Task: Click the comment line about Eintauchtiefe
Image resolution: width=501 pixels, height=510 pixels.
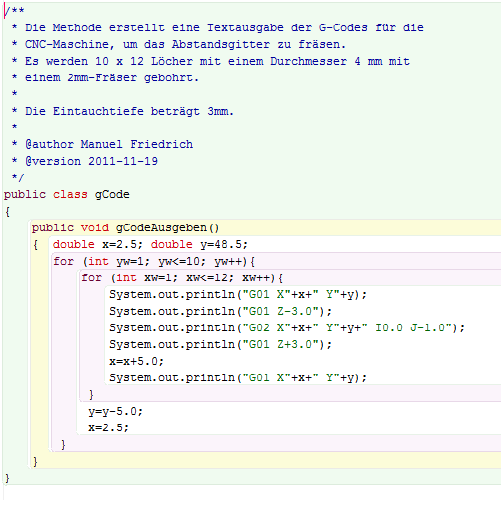Action: pyautogui.click(x=130, y=111)
